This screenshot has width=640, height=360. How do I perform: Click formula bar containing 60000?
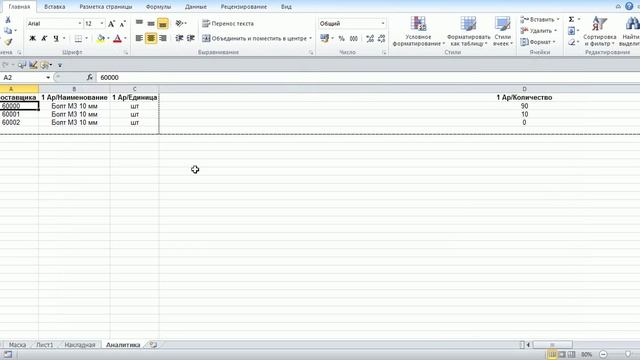367,77
